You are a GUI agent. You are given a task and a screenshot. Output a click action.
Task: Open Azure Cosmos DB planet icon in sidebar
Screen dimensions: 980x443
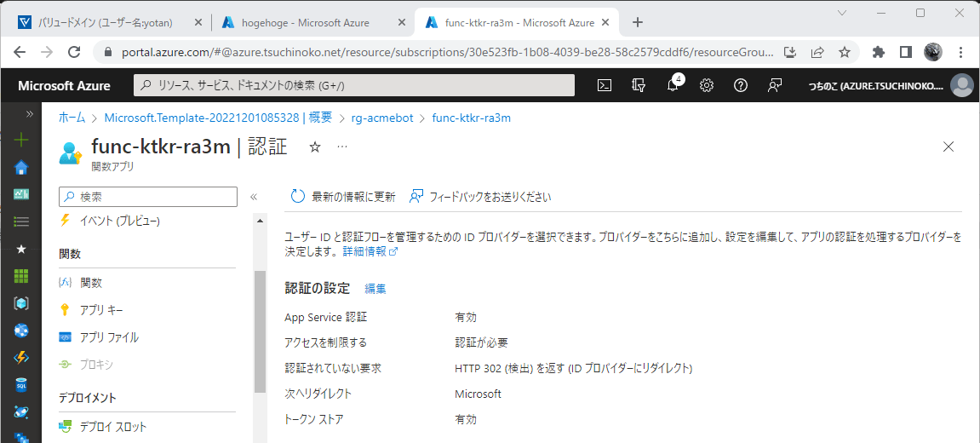21,411
